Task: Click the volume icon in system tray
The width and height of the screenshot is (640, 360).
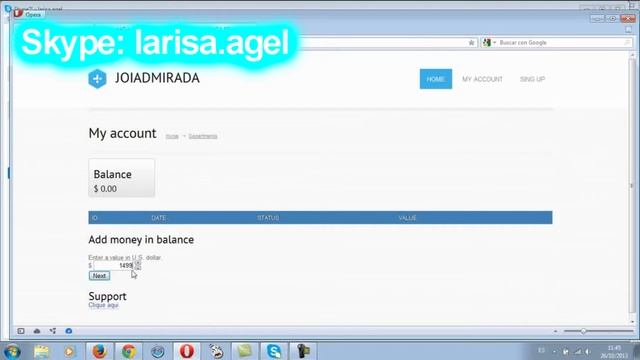Action: click(x=588, y=351)
